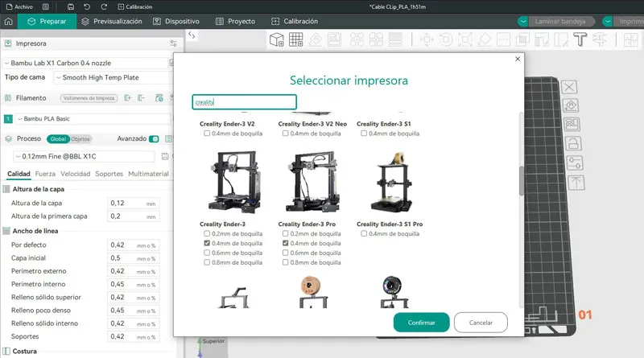Viewport: 644px width, 358px height.
Task: Open the Smooth High Temp Plate dropdown
Action: point(113,77)
